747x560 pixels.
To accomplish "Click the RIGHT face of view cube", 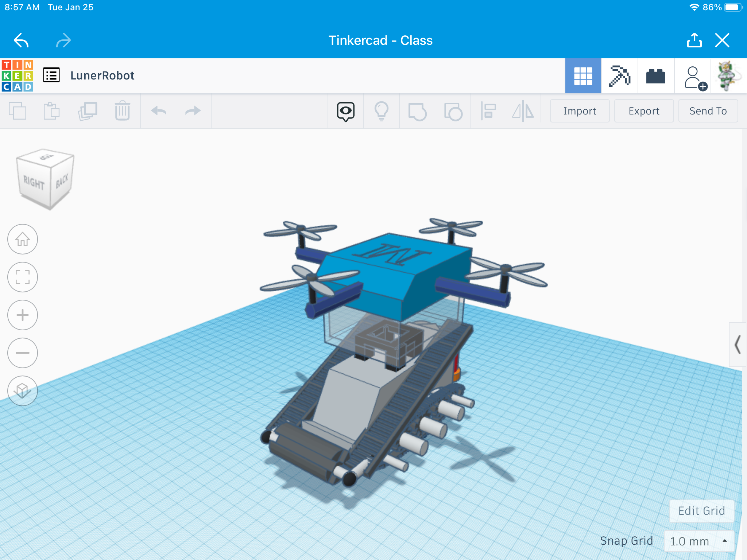I will 34,183.
